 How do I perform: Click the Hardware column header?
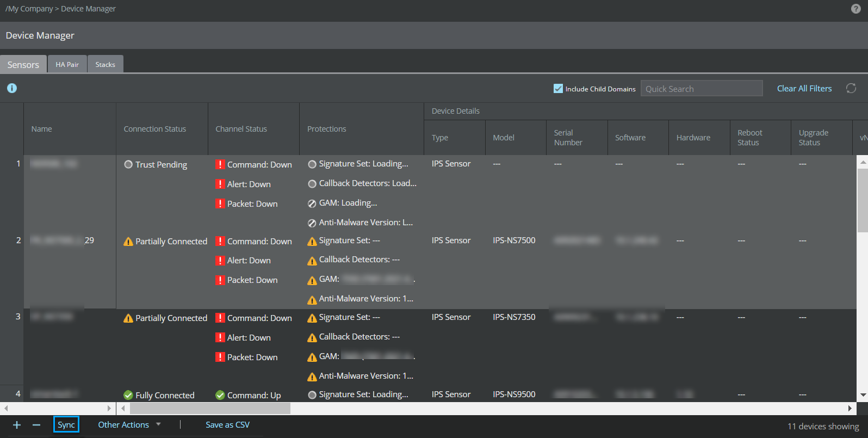point(699,138)
